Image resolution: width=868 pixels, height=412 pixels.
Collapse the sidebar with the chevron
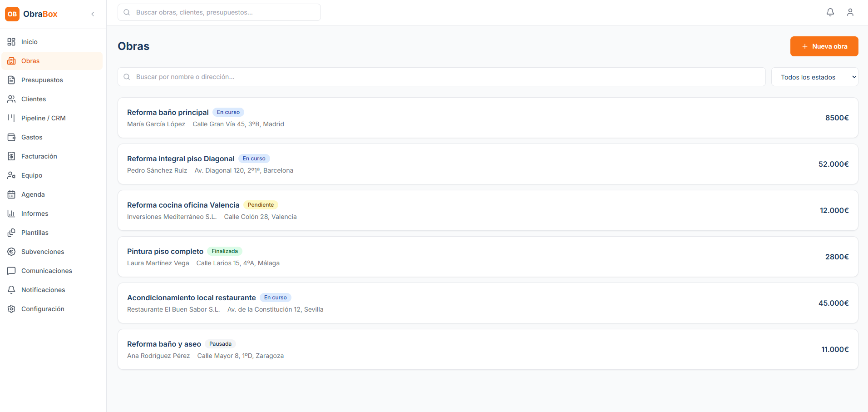(x=93, y=14)
